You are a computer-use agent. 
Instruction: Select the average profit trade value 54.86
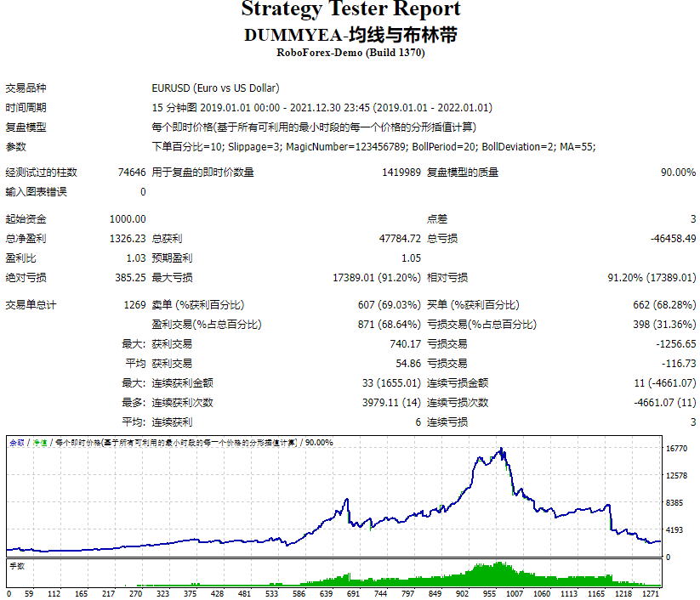[408, 364]
